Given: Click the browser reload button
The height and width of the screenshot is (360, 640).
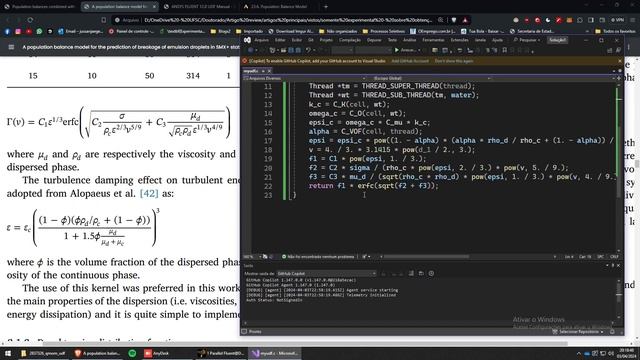Looking at the screenshot, I should 30,20.
